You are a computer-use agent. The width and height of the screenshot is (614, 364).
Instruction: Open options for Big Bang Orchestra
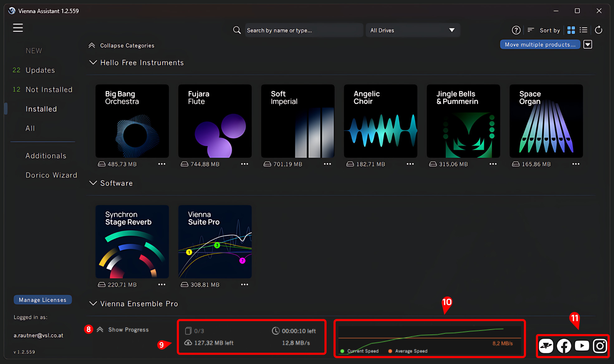tap(162, 164)
